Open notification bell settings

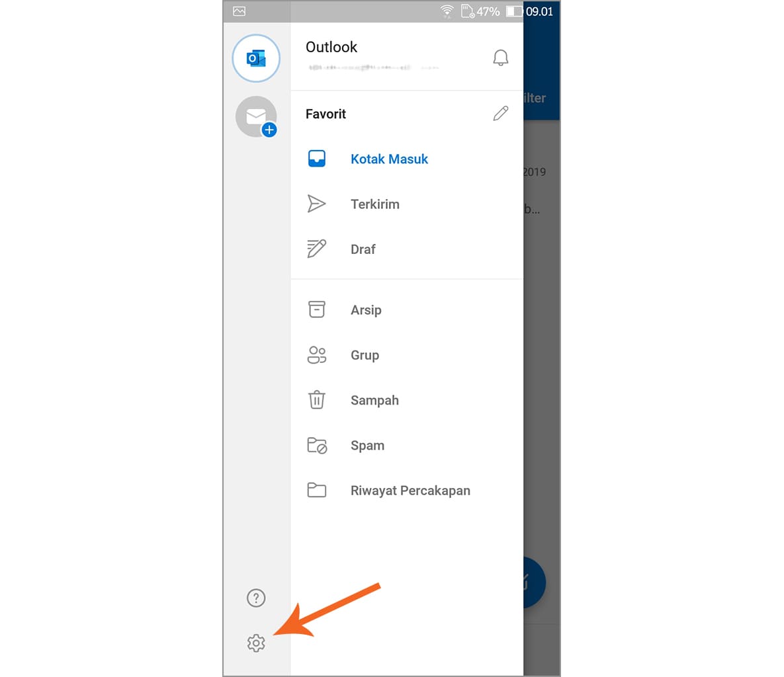click(500, 58)
